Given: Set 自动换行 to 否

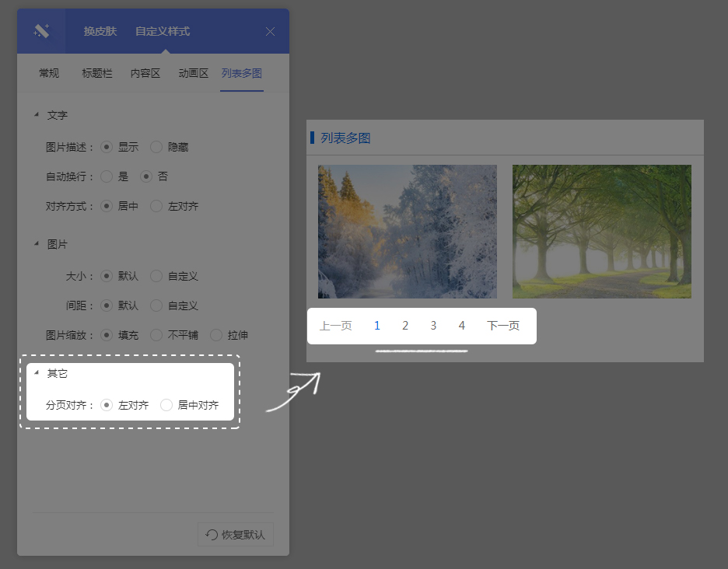Looking at the screenshot, I should tap(146, 176).
